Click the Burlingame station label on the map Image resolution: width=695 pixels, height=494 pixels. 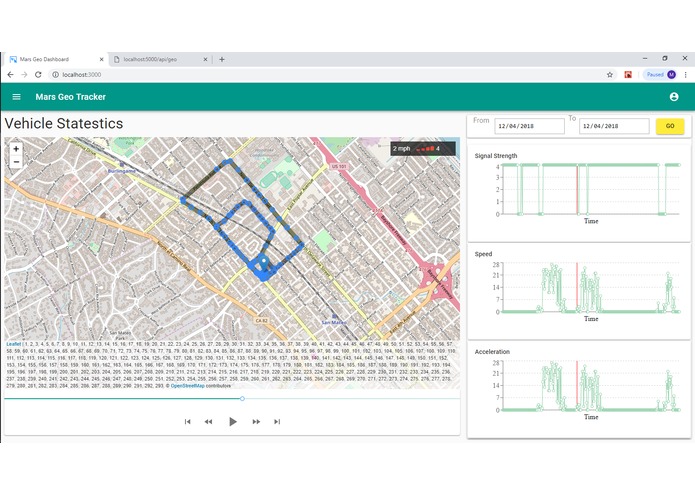coord(121,171)
